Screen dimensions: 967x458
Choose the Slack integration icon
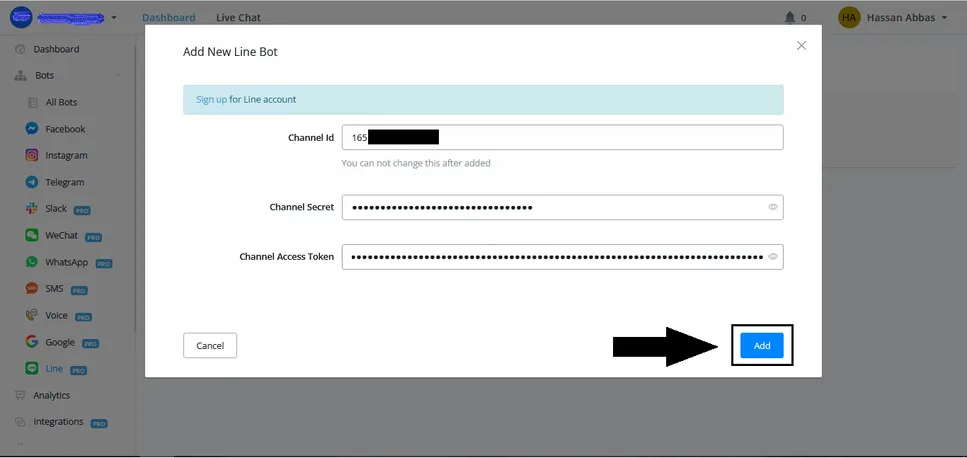[x=32, y=208]
